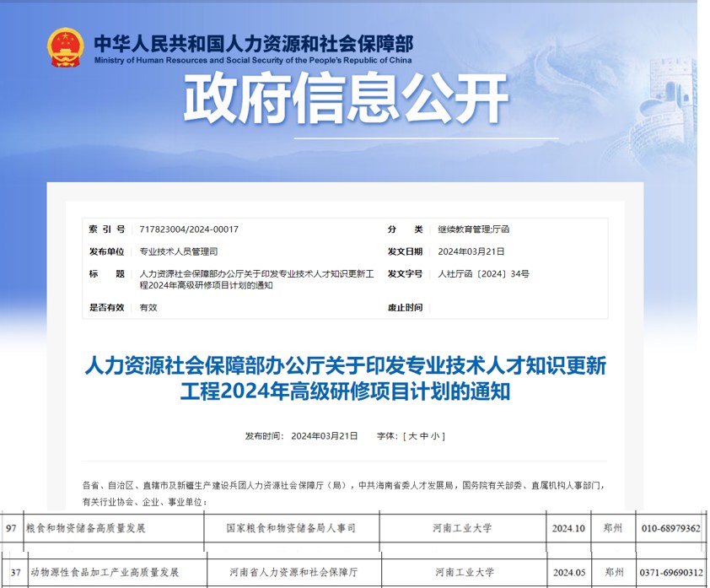Click the 河南省人力资源和社会保障厅 cell
This screenshot has height=588, width=710.
pyautogui.click(x=292, y=572)
